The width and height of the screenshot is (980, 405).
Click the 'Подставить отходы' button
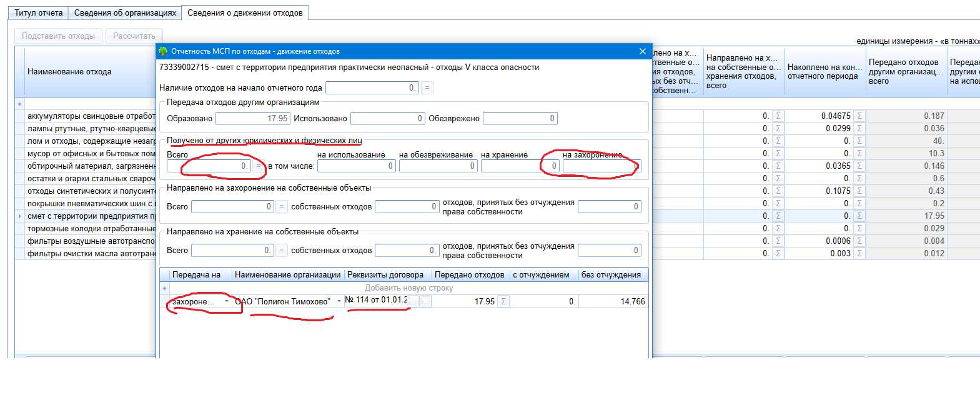click(x=59, y=36)
